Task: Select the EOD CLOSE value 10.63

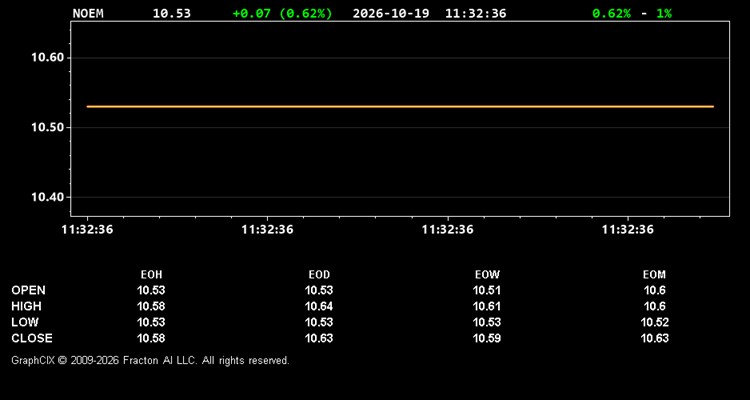Action: pyautogui.click(x=319, y=338)
